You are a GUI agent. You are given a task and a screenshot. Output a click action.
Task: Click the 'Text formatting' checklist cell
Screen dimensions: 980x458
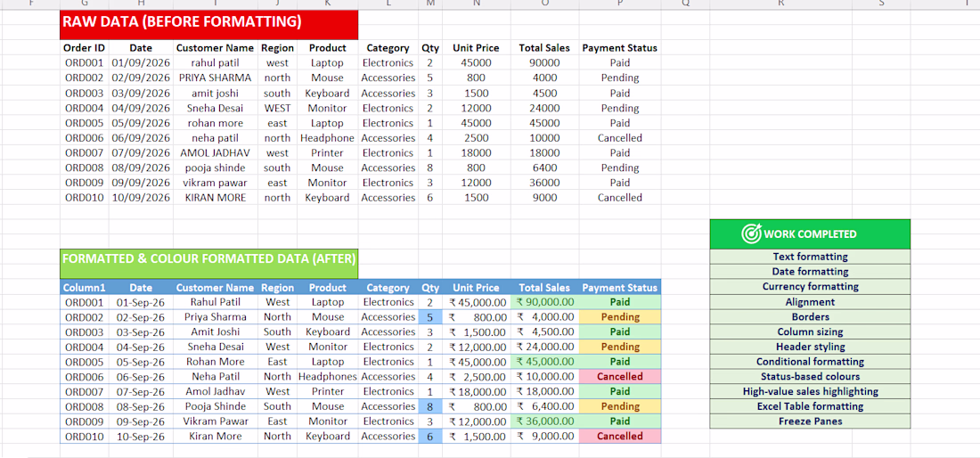(810, 257)
